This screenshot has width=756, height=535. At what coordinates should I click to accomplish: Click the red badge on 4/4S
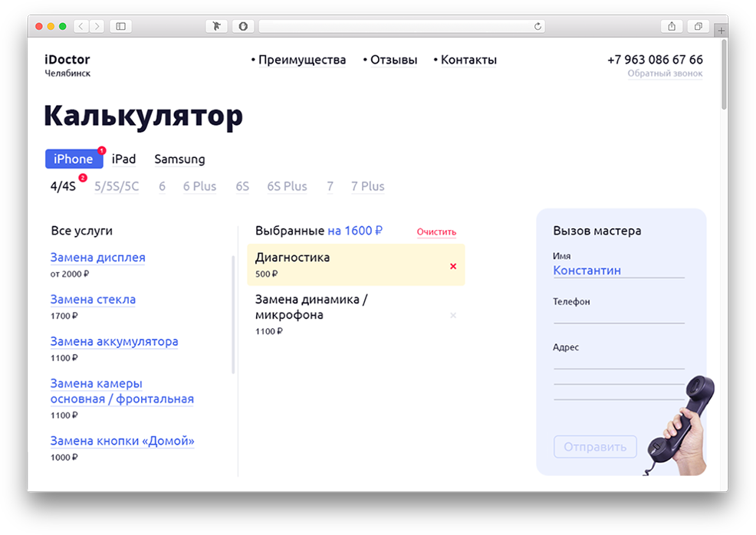coord(83,178)
